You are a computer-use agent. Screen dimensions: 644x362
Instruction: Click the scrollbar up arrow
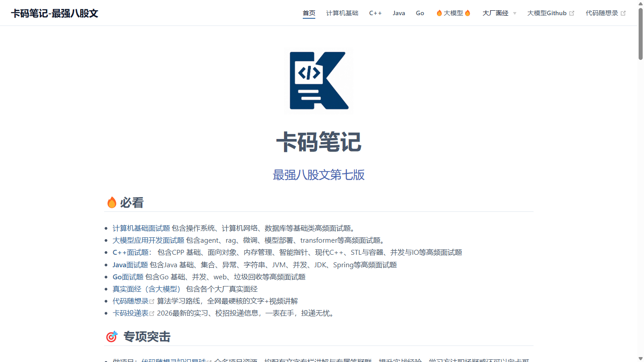tap(640, 3)
